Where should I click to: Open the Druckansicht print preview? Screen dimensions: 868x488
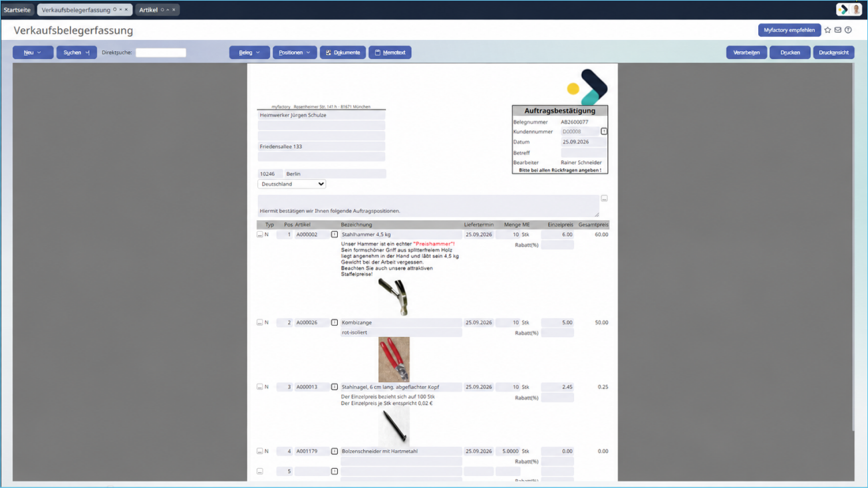(833, 53)
